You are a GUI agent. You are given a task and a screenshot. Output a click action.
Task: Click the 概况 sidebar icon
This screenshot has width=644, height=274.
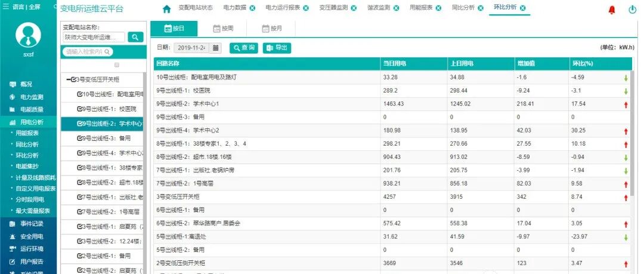(x=13, y=84)
